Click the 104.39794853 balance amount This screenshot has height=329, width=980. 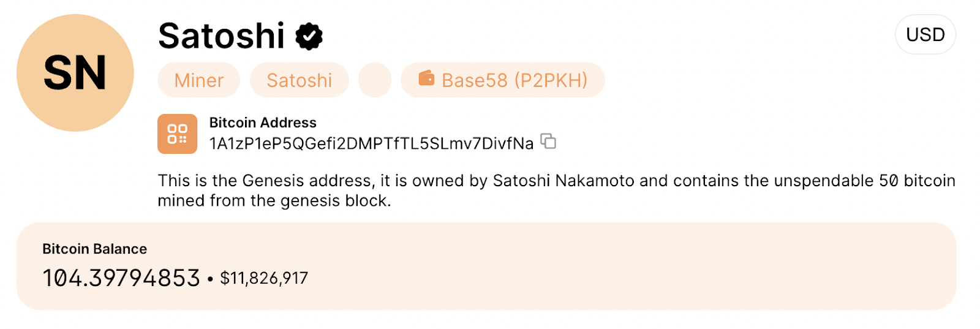tap(121, 278)
